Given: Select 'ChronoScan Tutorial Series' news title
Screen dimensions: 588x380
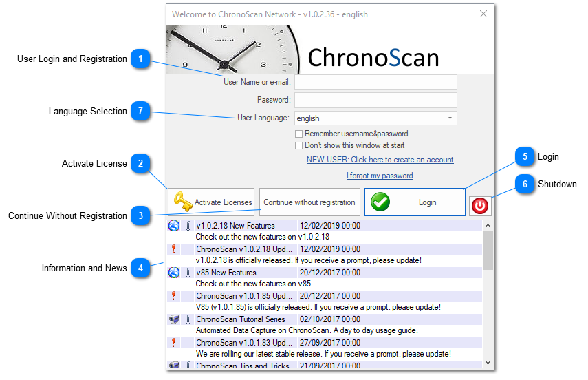Looking at the screenshot, I should pos(241,319).
